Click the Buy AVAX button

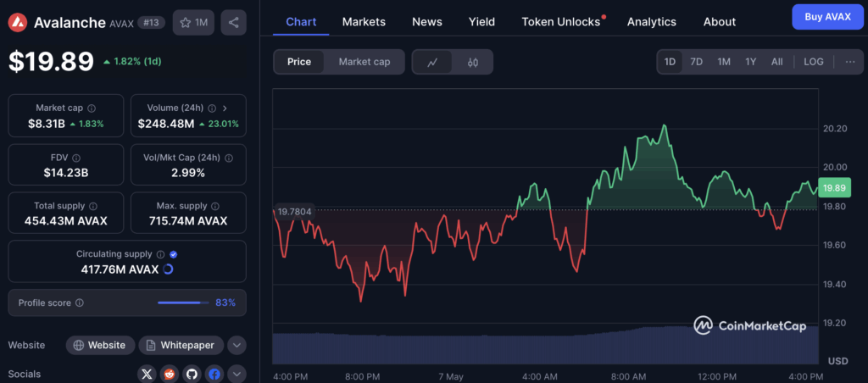pyautogui.click(x=827, y=17)
